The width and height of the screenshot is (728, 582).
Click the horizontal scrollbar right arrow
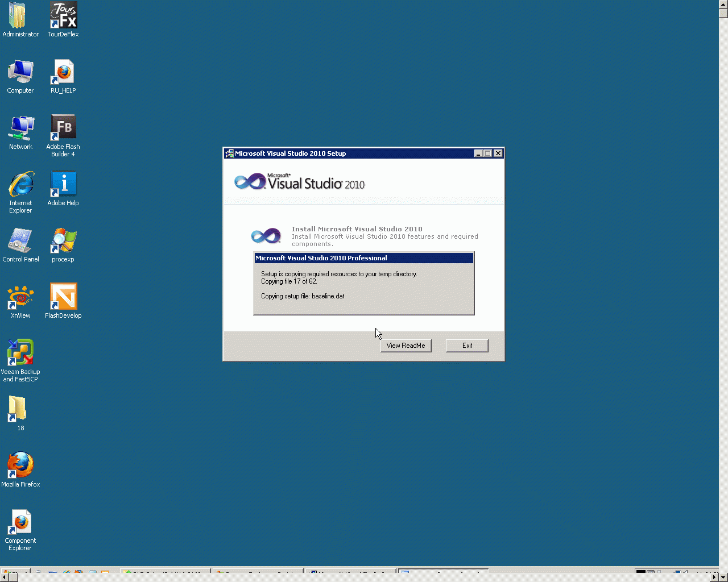[x=714, y=577]
